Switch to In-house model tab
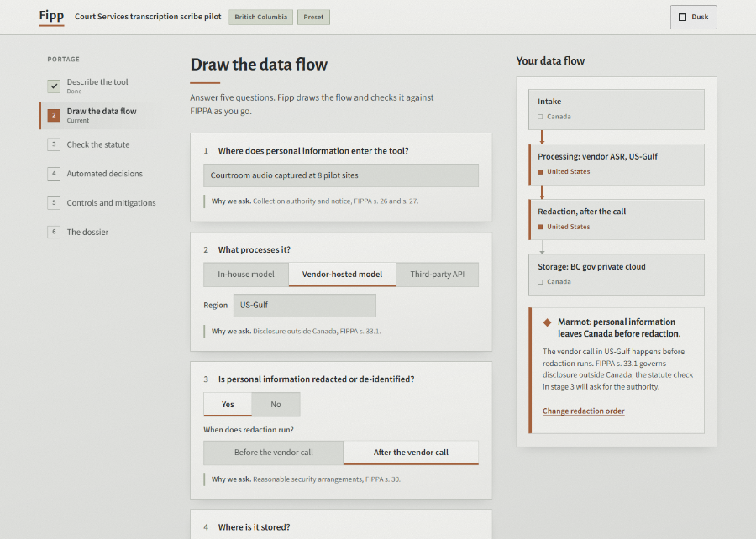 tap(246, 274)
